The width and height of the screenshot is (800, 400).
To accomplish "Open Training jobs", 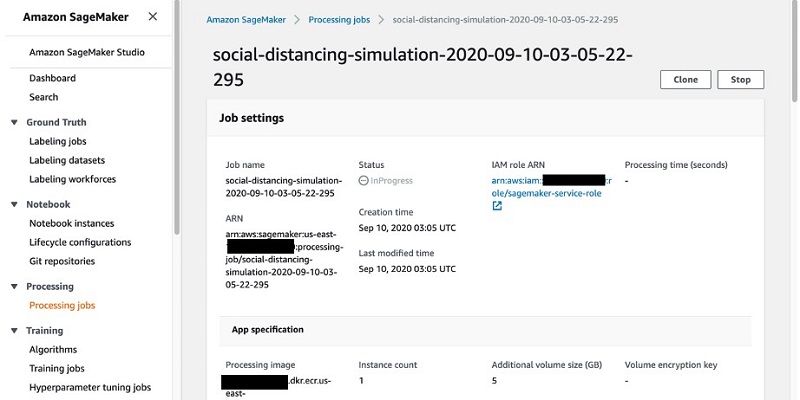I will [x=57, y=368].
